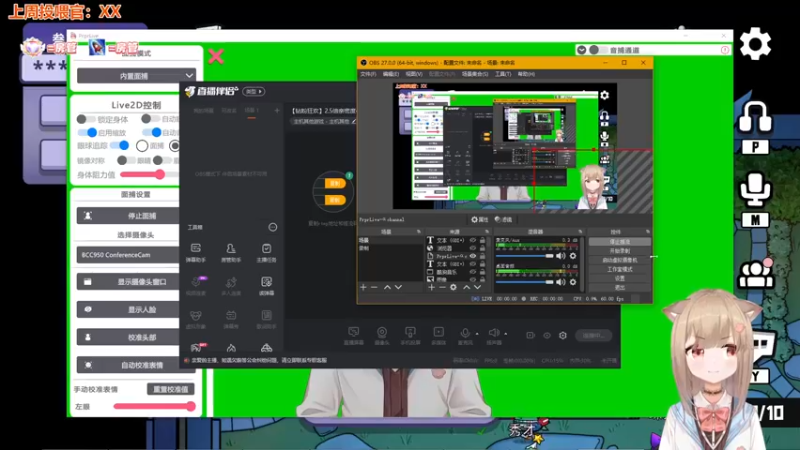Open 场景集合(S) menu in OBS
The image size is (800, 450).
point(475,74)
